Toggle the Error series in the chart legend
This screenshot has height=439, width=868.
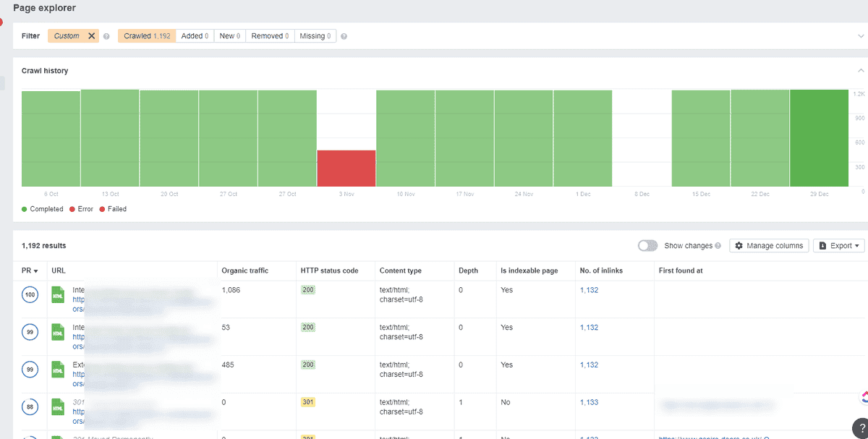[x=82, y=209]
